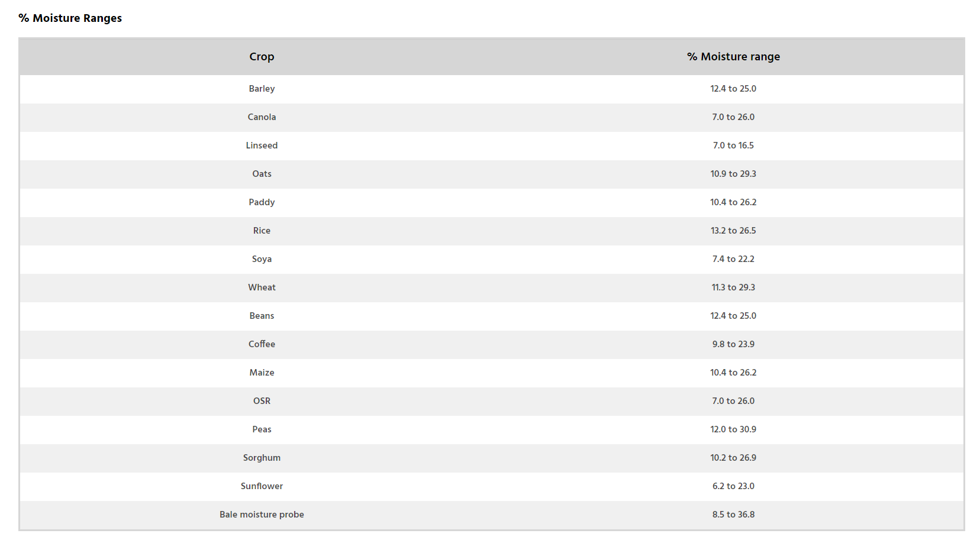Click the "% Moisture range" column header
The width and height of the screenshot is (980, 540).
[733, 57]
